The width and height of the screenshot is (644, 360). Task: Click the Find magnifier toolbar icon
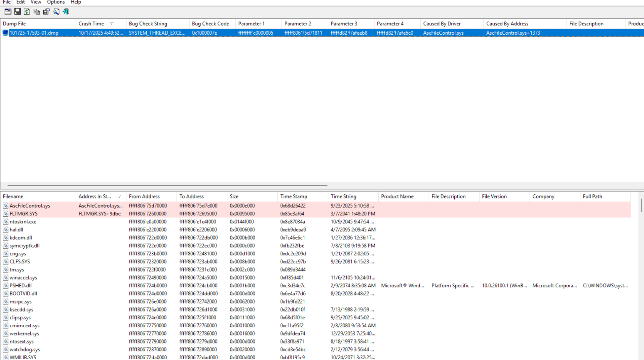pyautogui.click(x=56, y=12)
